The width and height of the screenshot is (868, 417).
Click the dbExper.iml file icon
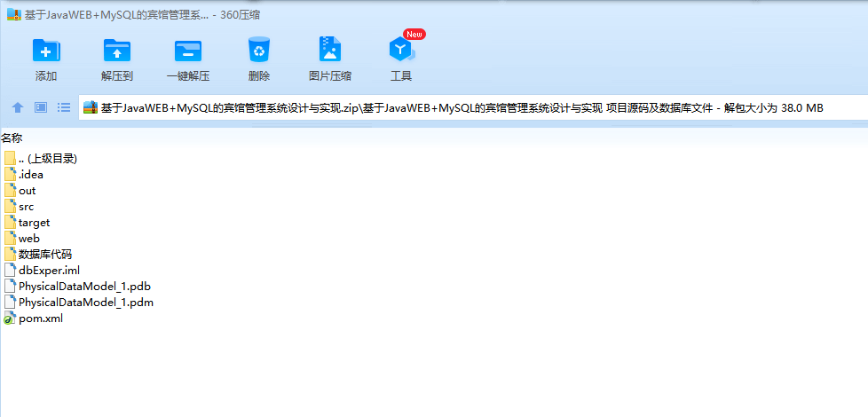pos(10,271)
